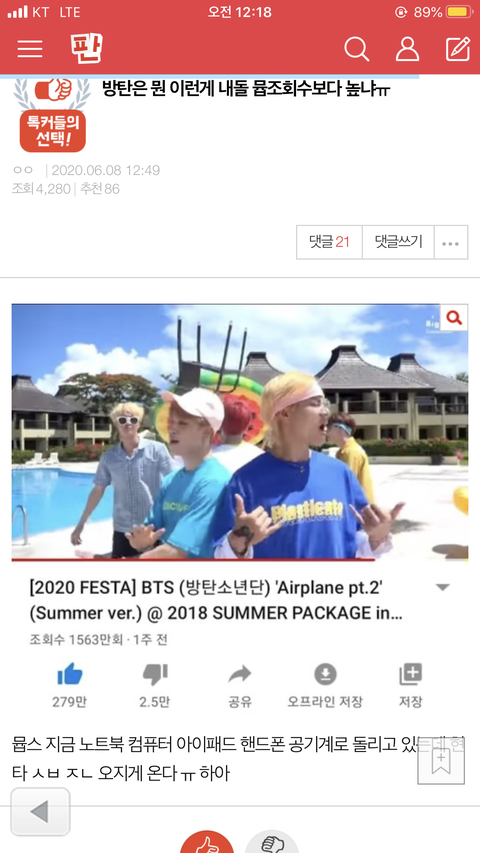Viewport: 480px width, 853px height.
Task: Toggle the red recommend thumbs-up button
Action: (x=207, y=842)
